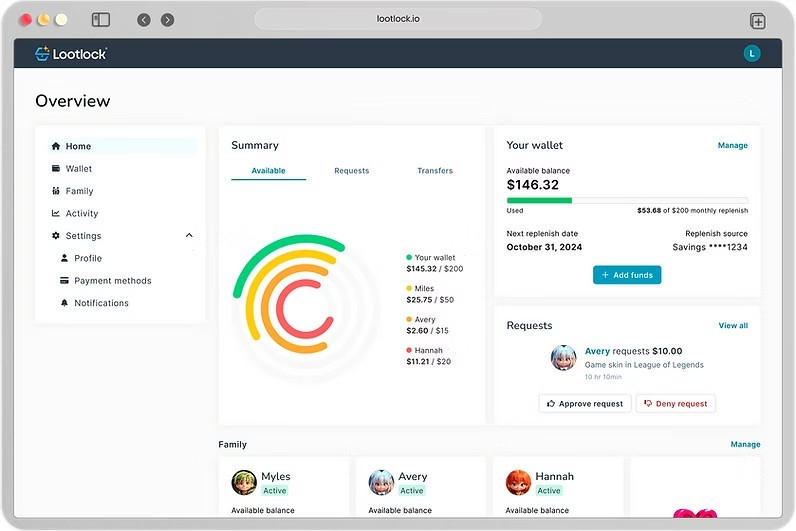Go to Family in sidebar
This screenshot has width=796, height=531.
[x=79, y=191]
